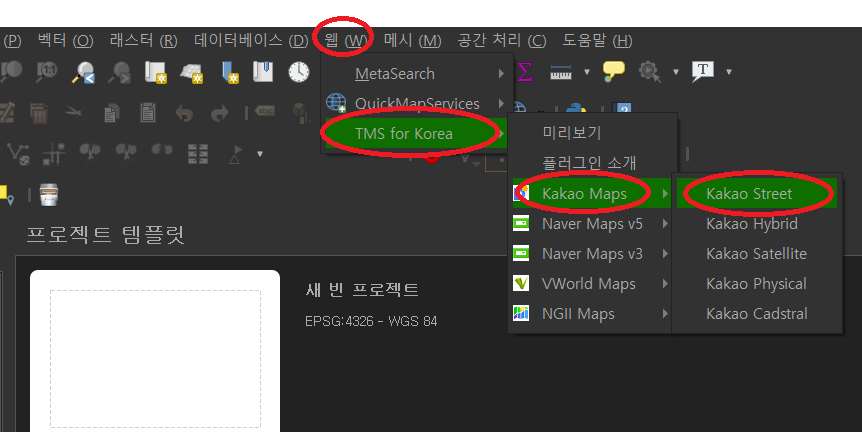This screenshot has width=862, height=432.
Task: Open the 데이터베이스 (D) menu
Action: pyautogui.click(x=251, y=40)
